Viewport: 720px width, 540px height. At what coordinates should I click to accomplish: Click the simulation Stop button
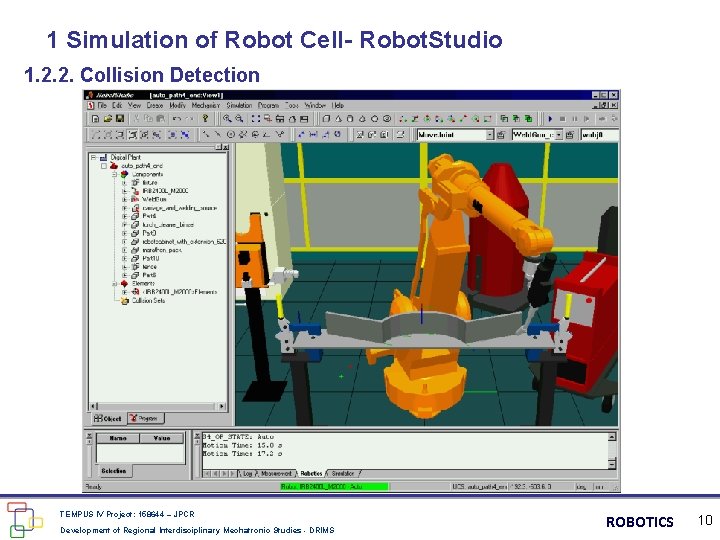(x=562, y=118)
